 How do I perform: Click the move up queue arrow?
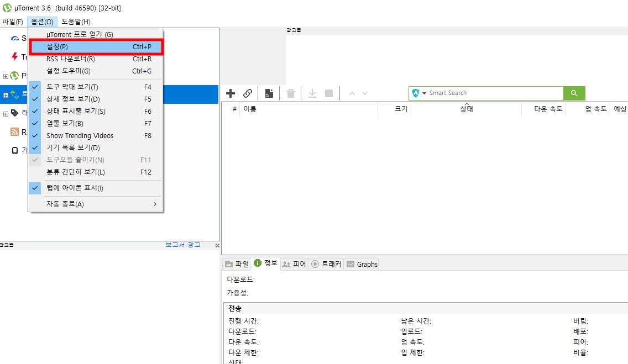[x=352, y=93]
